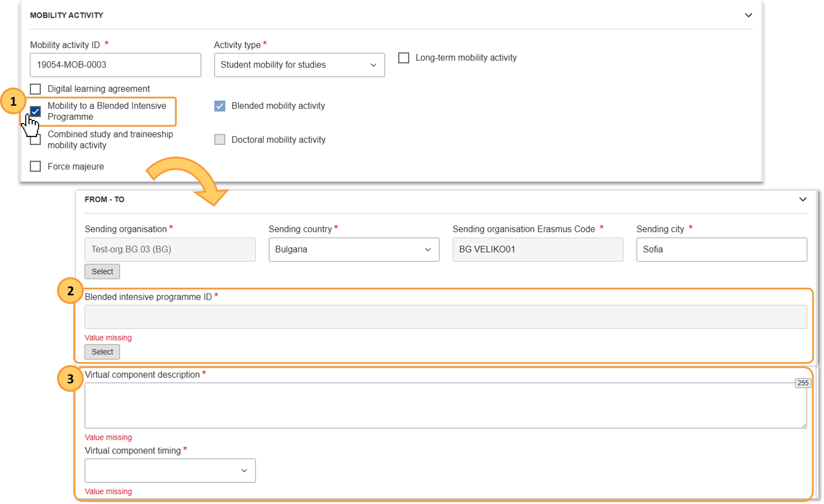Screen dimensions: 824x504
Task: Click the Force majeure label text
Action: (x=76, y=166)
